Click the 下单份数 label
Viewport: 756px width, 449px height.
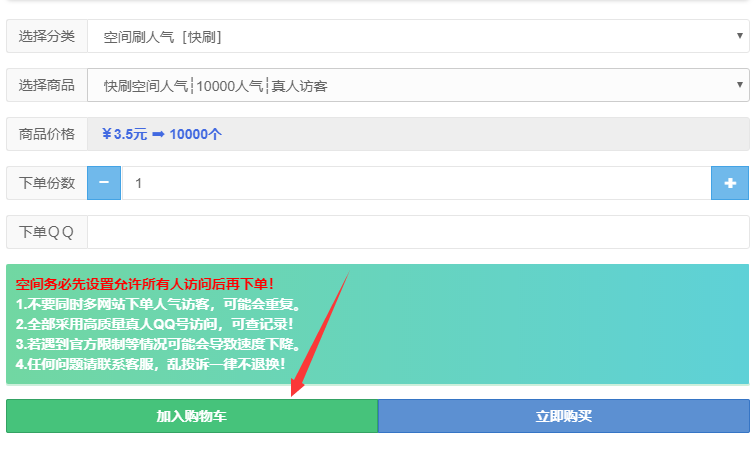click(x=47, y=183)
